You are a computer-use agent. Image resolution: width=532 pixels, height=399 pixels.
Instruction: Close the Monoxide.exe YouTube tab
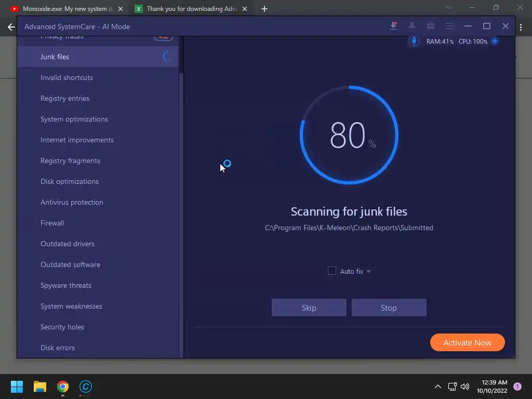(x=121, y=9)
